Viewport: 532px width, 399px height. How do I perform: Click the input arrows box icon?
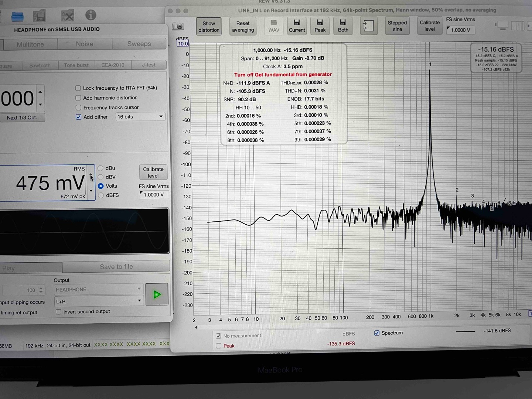[368, 26]
